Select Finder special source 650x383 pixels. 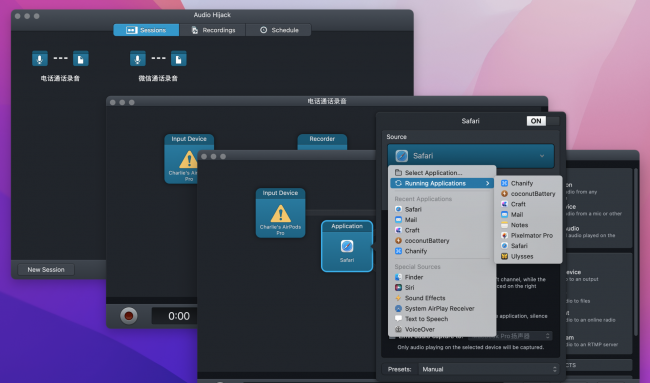pyautogui.click(x=442, y=277)
